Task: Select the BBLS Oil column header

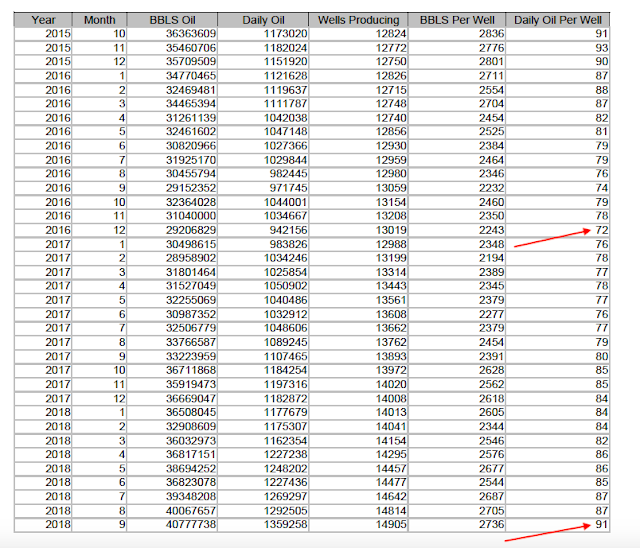Action: 172,20
